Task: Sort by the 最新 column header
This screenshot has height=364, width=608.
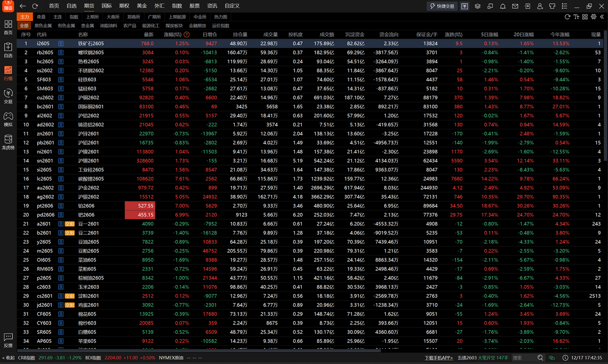Action: [x=149, y=35]
